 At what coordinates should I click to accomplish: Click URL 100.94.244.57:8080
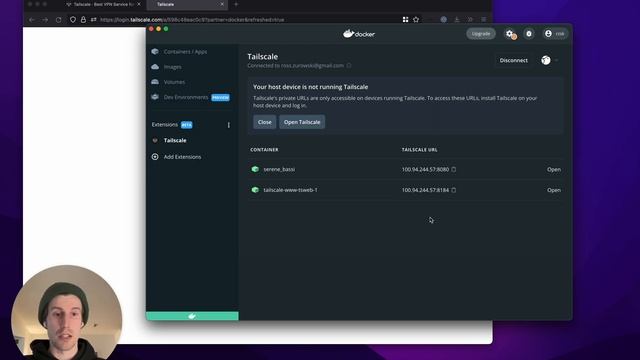[x=425, y=169]
